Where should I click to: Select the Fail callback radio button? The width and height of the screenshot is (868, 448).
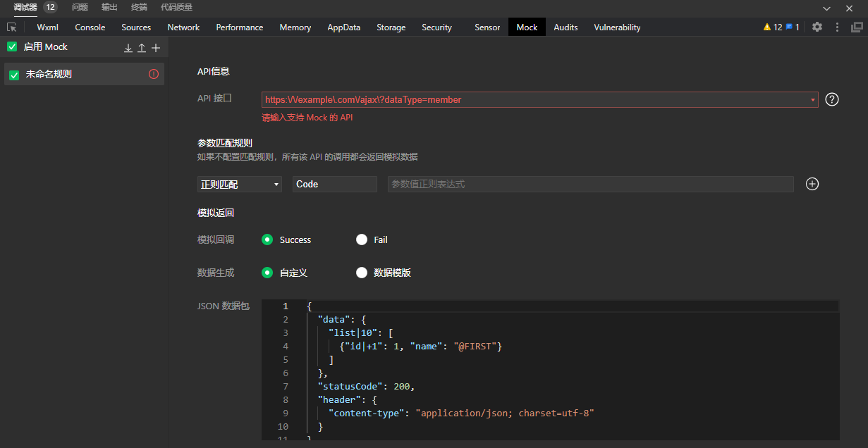click(362, 239)
